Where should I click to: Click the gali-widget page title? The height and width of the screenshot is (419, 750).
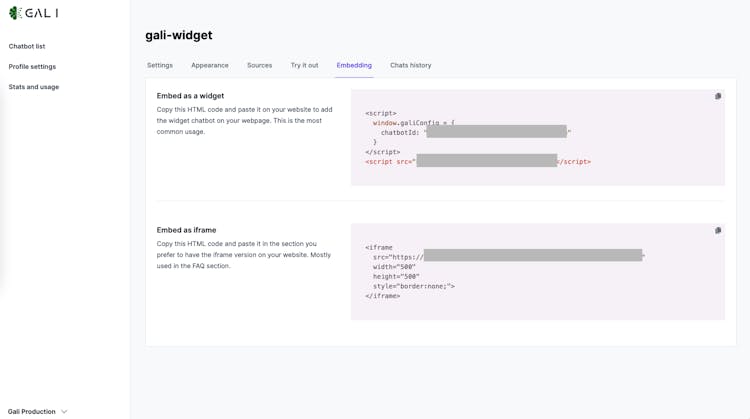179,35
